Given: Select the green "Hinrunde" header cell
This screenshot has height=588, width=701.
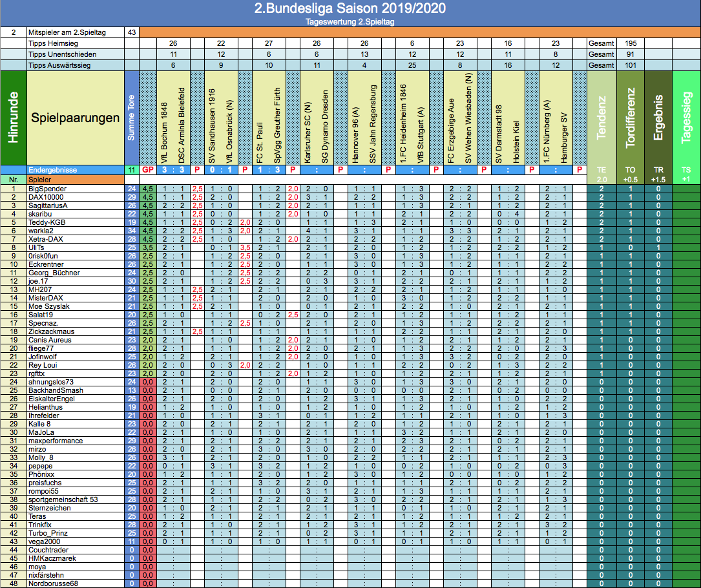Looking at the screenshot, I should 14,118.
